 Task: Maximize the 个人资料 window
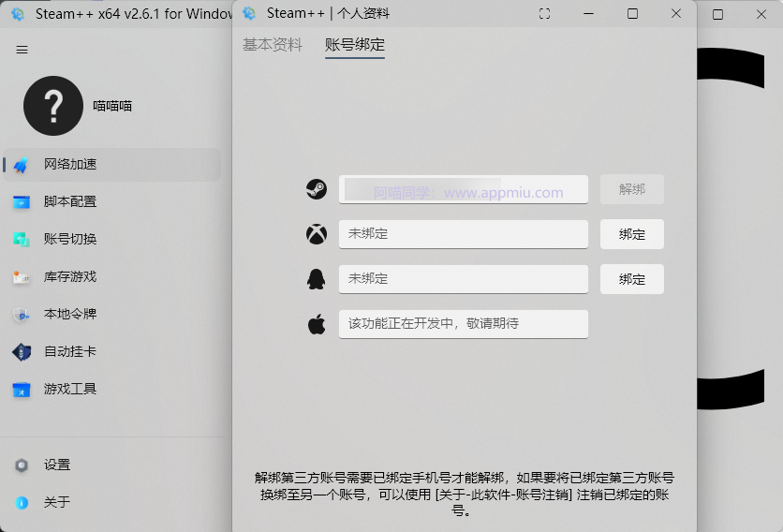(x=632, y=14)
